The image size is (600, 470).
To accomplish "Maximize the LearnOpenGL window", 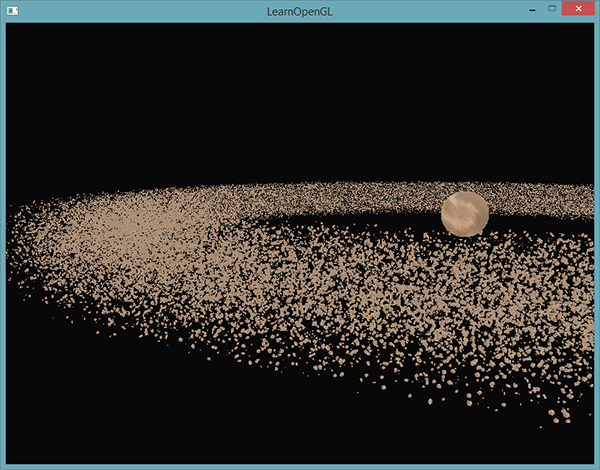I will coord(551,9).
